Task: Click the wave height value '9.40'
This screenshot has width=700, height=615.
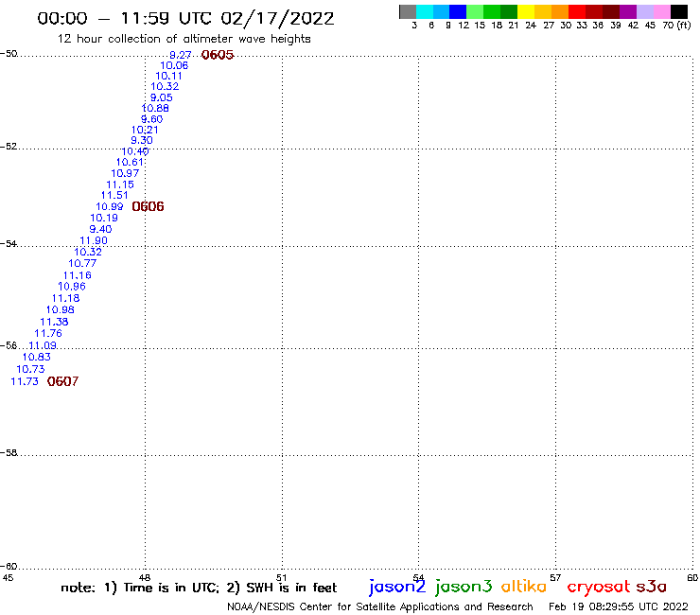Action: (100, 229)
